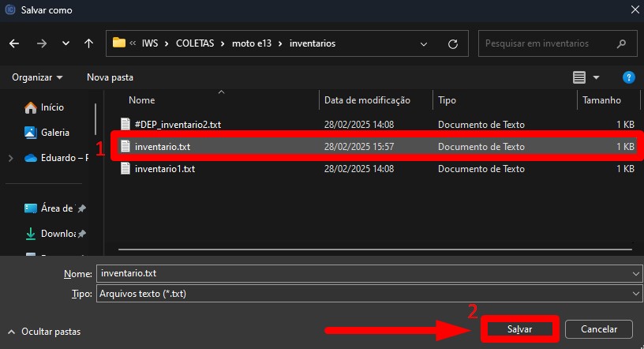Expand the address bar path history
Image resolution: width=644 pixels, height=349 pixels.
[x=425, y=43]
